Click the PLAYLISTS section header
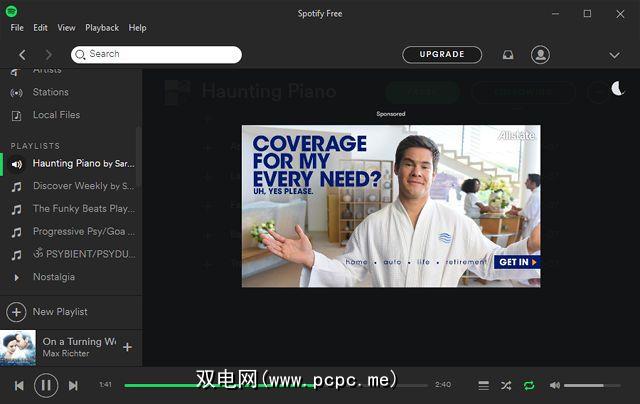The image size is (640, 404). tap(35, 146)
